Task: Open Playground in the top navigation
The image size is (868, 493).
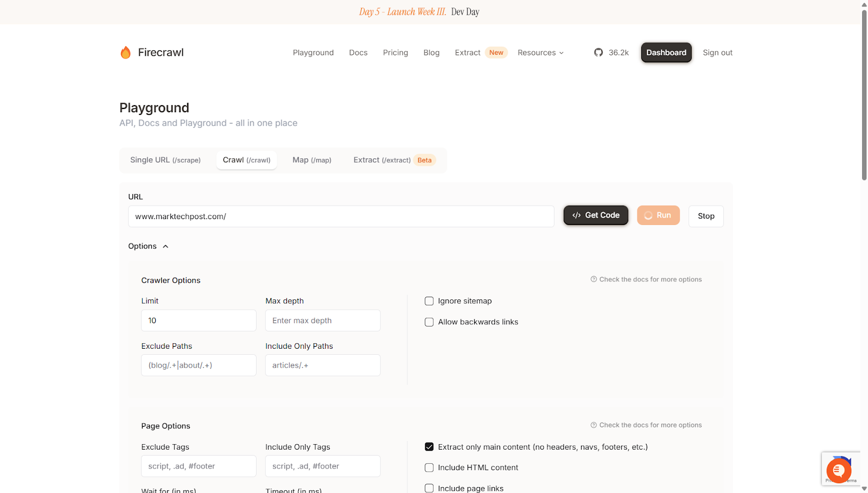Action: click(314, 53)
